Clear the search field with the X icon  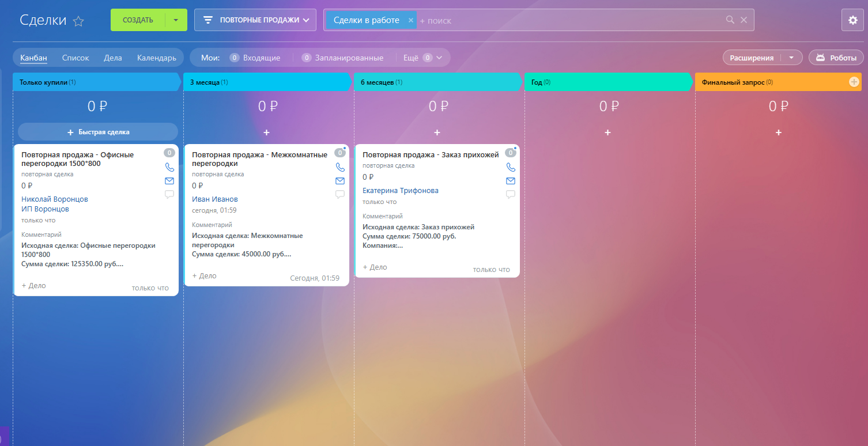click(x=744, y=20)
